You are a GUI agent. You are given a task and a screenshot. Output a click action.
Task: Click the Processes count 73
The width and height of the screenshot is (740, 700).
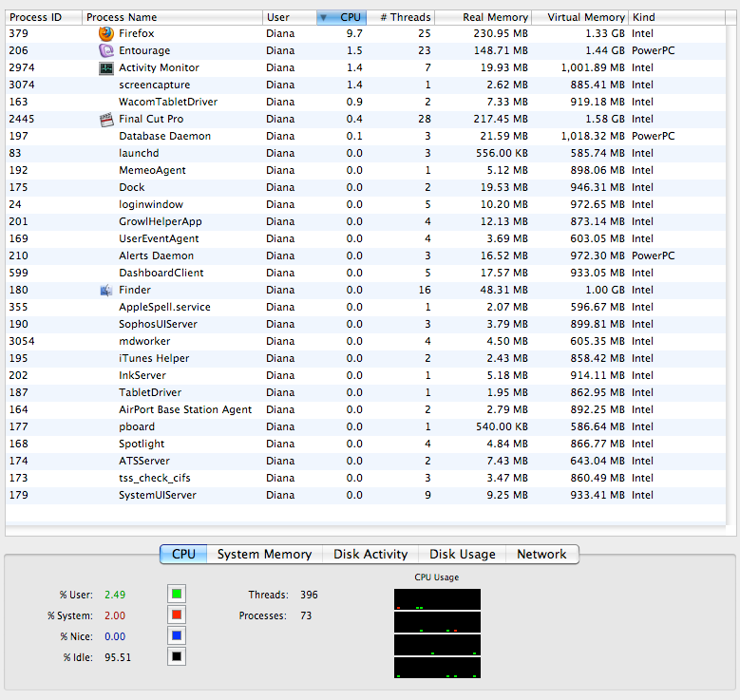pyautogui.click(x=306, y=615)
